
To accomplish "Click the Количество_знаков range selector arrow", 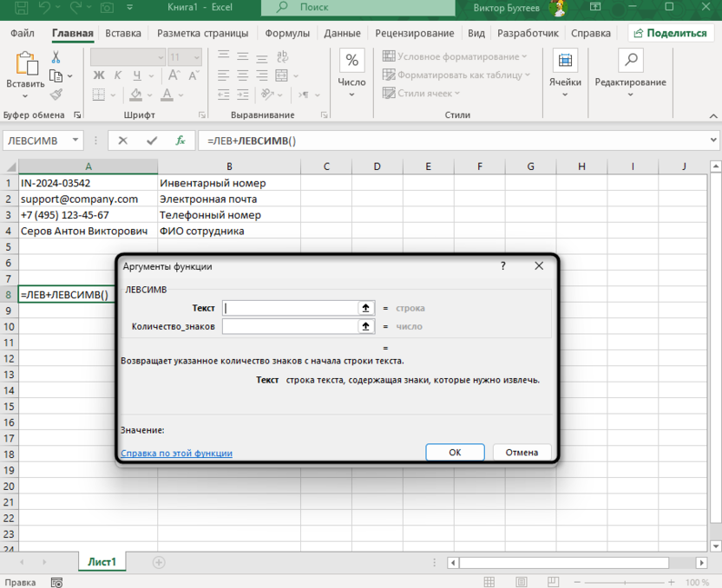I will [x=365, y=327].
